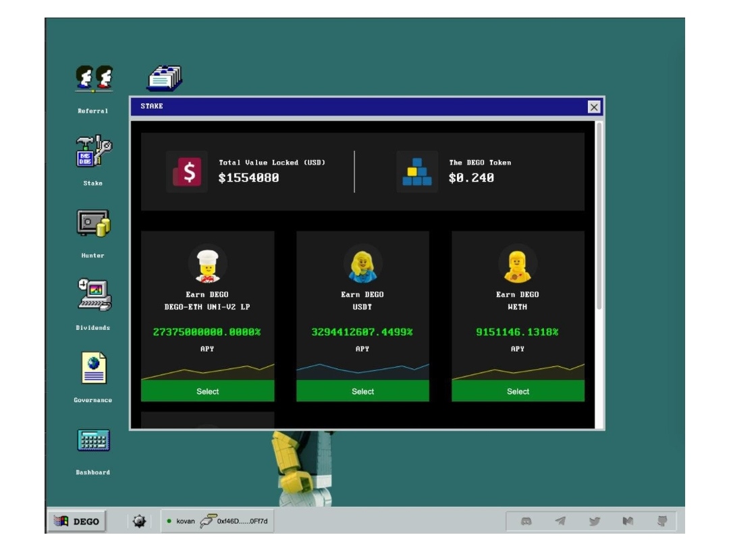This screenshot has height=560, width=729.
Task: Click The DEGO Token label
Action: [481, 162]
